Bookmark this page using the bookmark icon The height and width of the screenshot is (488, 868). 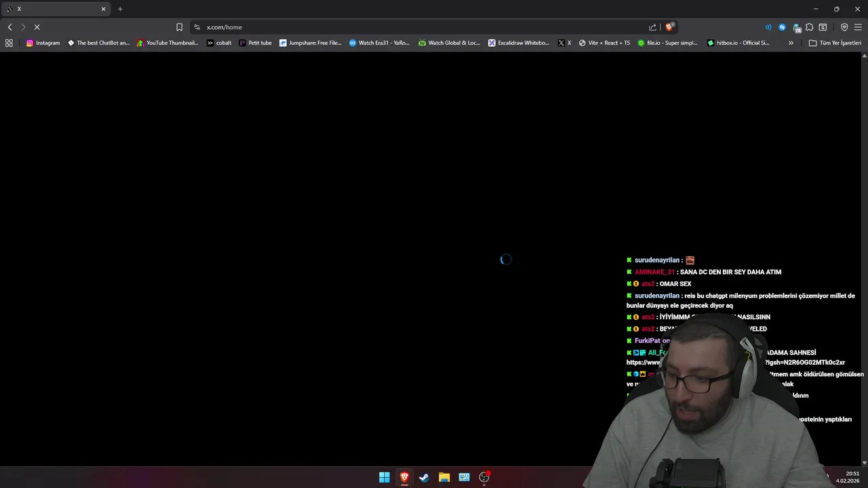[x=179, y=27]
